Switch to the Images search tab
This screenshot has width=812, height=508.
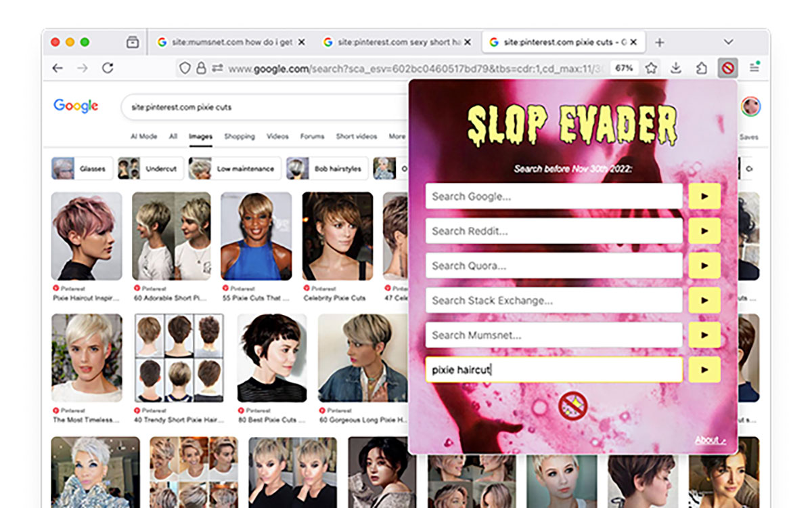[x=200, y=136]
